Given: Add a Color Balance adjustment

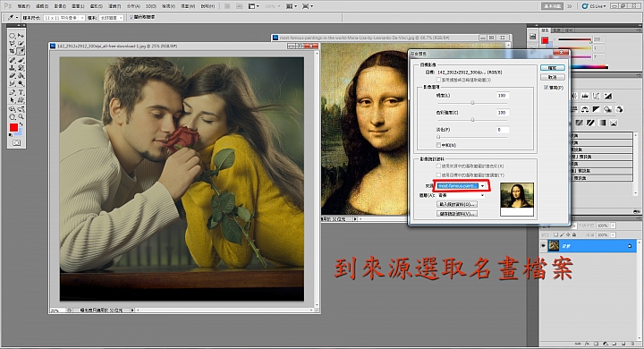Looking at the screenshot, I should (x=585, y=109).
